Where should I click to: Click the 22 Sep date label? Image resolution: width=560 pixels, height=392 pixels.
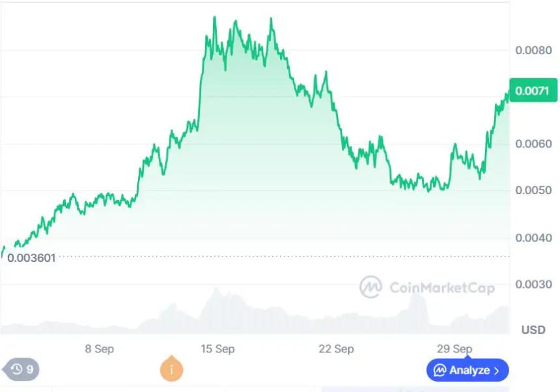(336, 349)
